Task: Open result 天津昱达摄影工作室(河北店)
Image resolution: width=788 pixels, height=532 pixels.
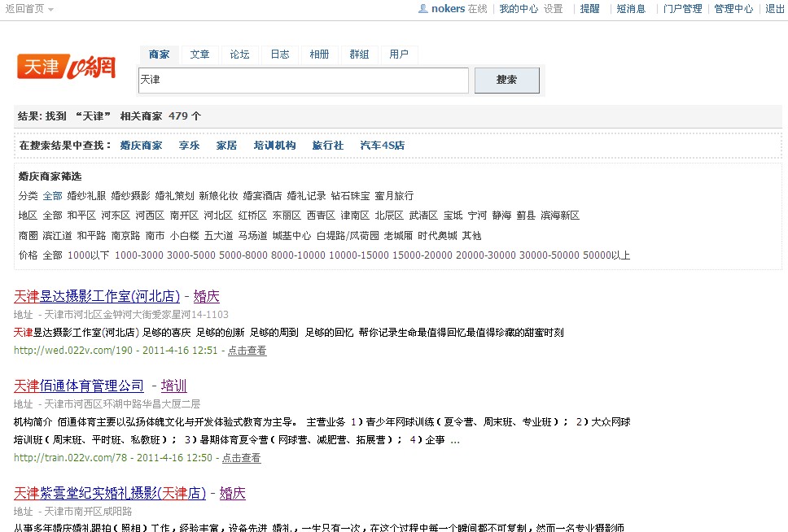Action: [97, 296]
